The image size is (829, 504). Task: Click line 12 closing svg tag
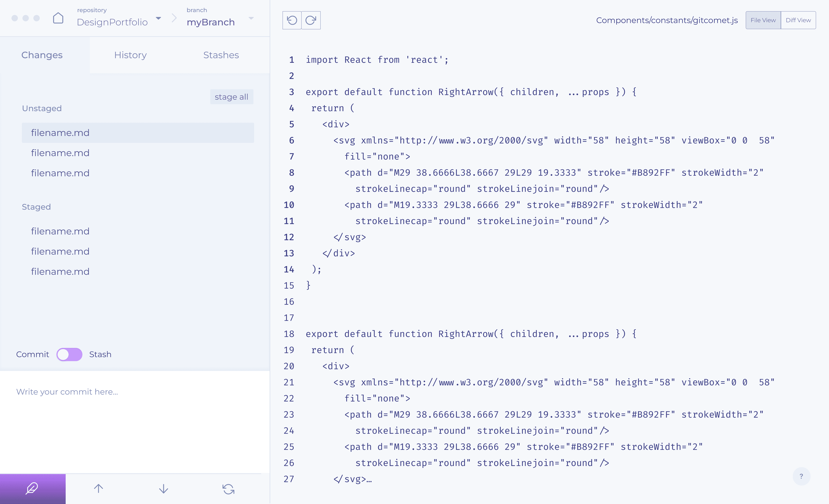click(350, 237)
